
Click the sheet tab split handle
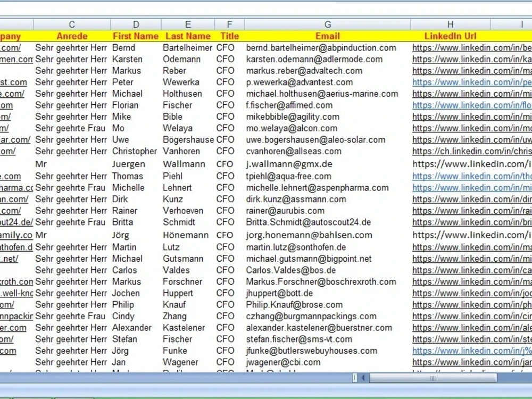354,378
